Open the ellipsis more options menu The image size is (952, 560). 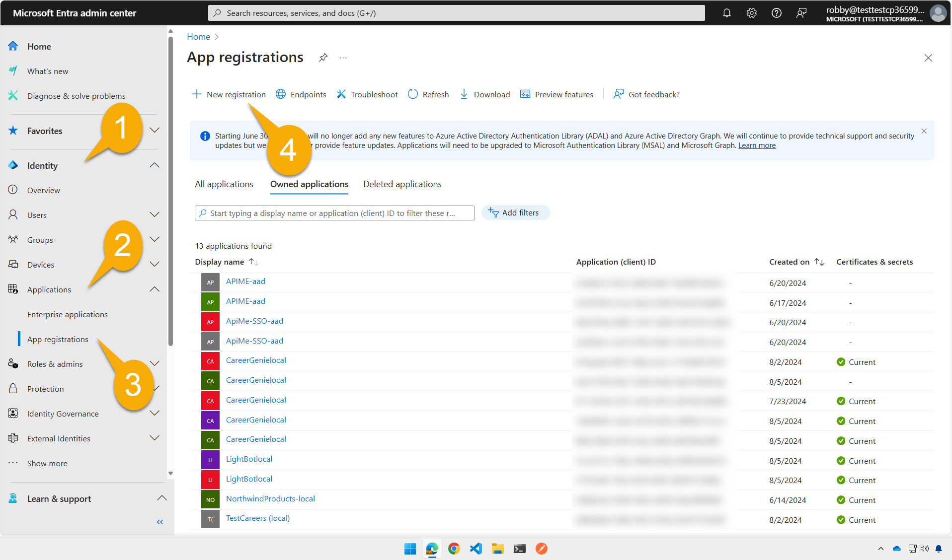click(343, 58)
